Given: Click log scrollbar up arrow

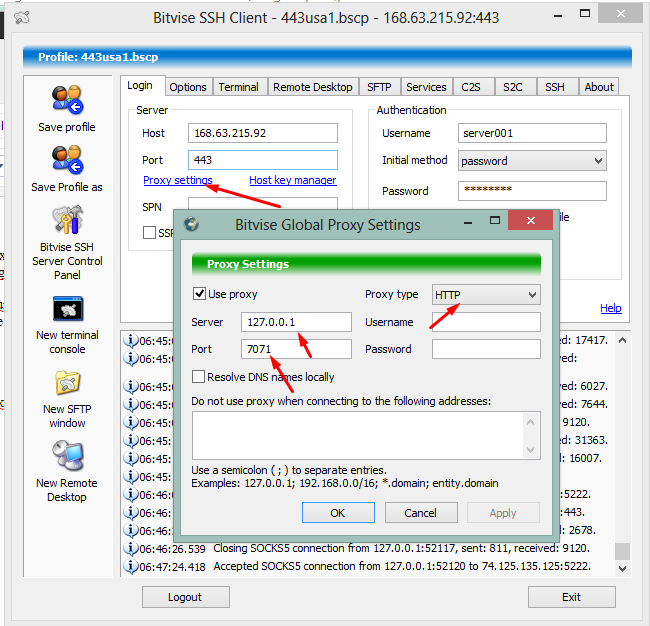Looking at the screenshot, I should pos(622,340).
